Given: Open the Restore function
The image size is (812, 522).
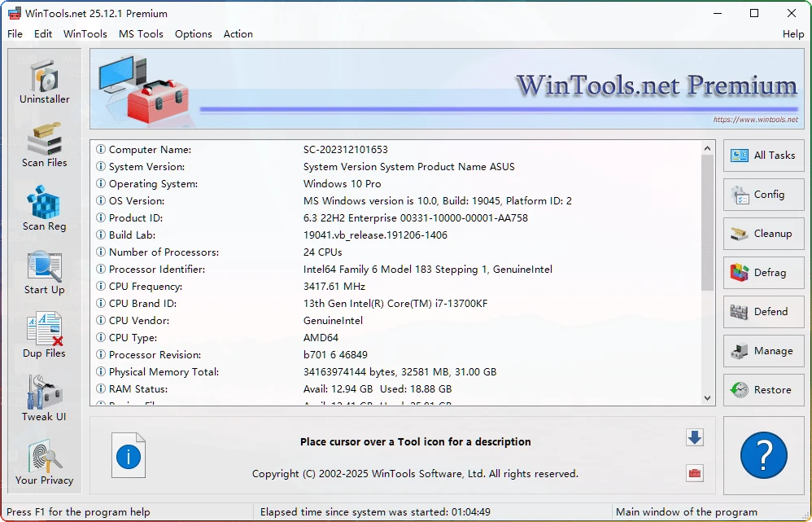Looking at the screenshot, I should [x=763, y=390].
